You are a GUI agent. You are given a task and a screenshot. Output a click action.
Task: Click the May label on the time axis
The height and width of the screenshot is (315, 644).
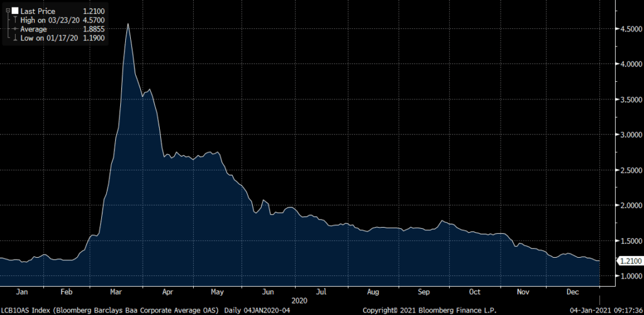[x=217, y=292]
